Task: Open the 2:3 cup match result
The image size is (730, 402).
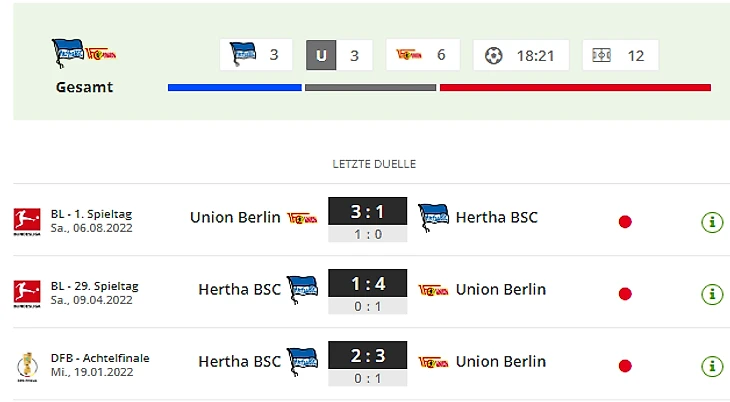Action: (x=367, y=356)
